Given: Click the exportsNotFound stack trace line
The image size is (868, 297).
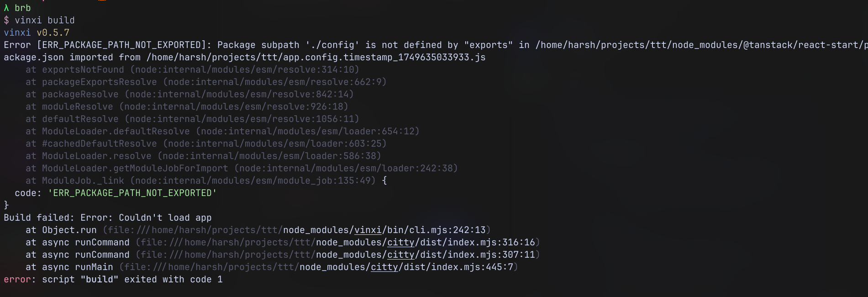Looking at the screenshot, I should pyautogui.click(x=192, y=69).
